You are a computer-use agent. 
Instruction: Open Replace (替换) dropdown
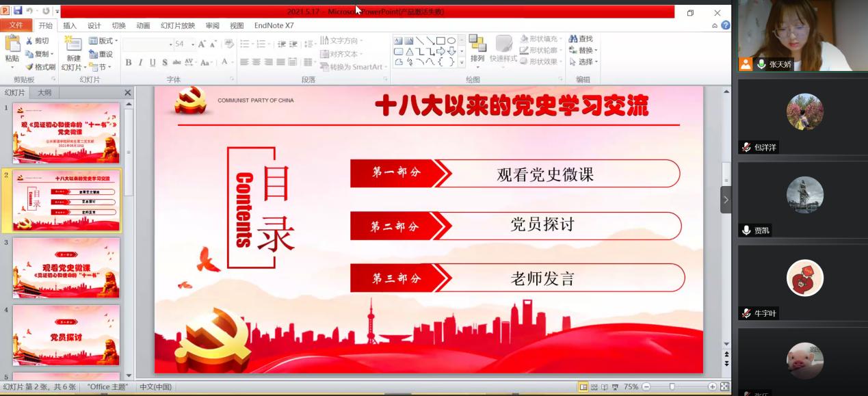tap(583, 51)
